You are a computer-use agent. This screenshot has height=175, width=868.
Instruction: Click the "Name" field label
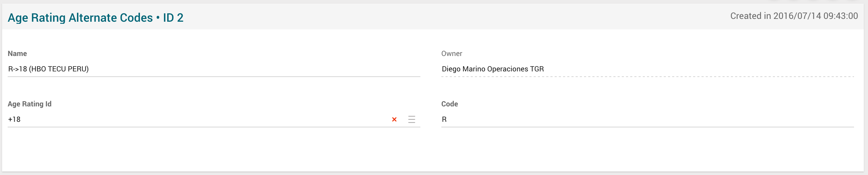click(x=17, y=54)
